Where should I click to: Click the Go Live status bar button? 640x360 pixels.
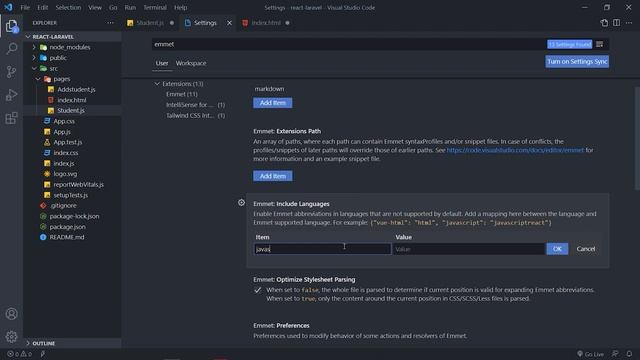590,354
